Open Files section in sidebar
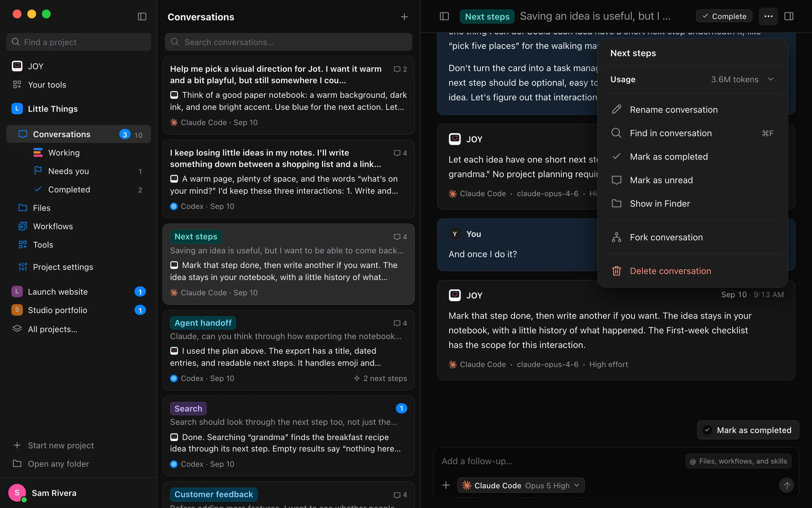This screenshot has width=812, height=508. 79,208
